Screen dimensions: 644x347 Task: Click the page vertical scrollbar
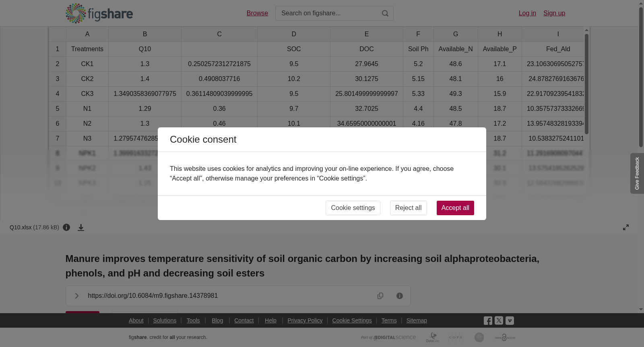[641, 77]
